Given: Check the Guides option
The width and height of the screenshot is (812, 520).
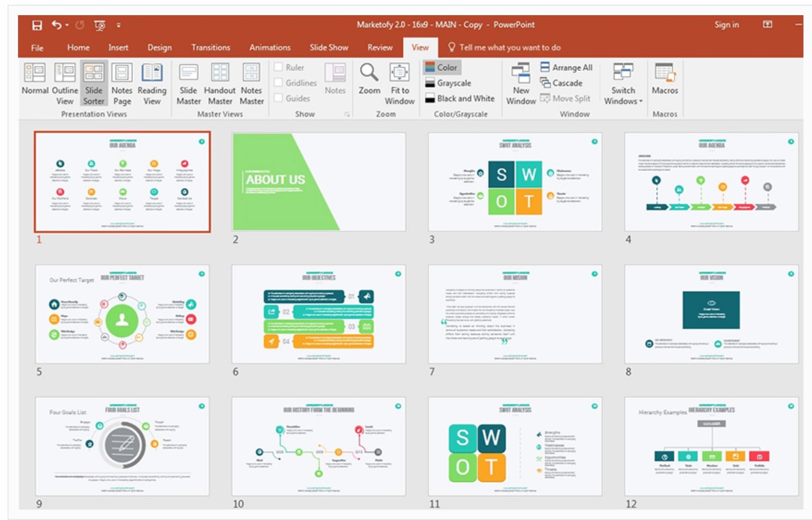Looking at the screenshot, I should (279, 98).
